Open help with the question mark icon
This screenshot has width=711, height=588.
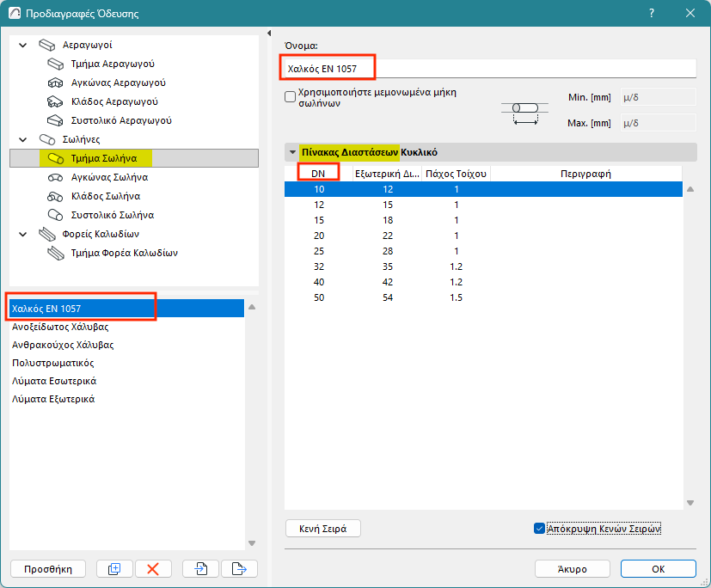click(652, 13)
